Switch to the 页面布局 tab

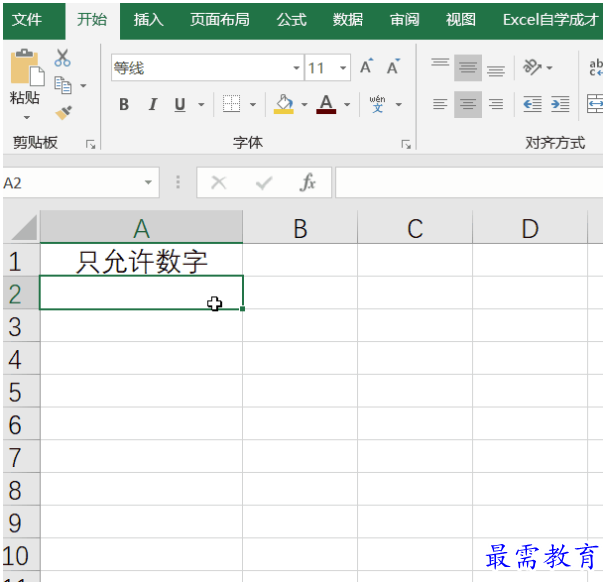click(219, 20)
